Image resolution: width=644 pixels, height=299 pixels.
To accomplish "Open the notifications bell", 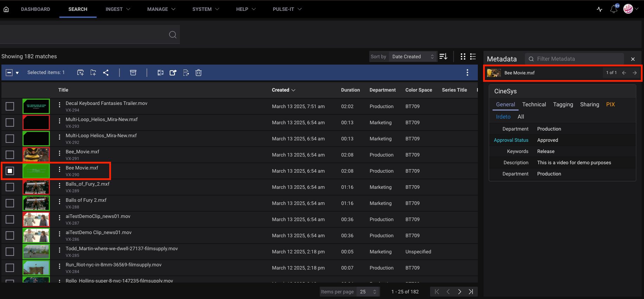I will [614, 9].
